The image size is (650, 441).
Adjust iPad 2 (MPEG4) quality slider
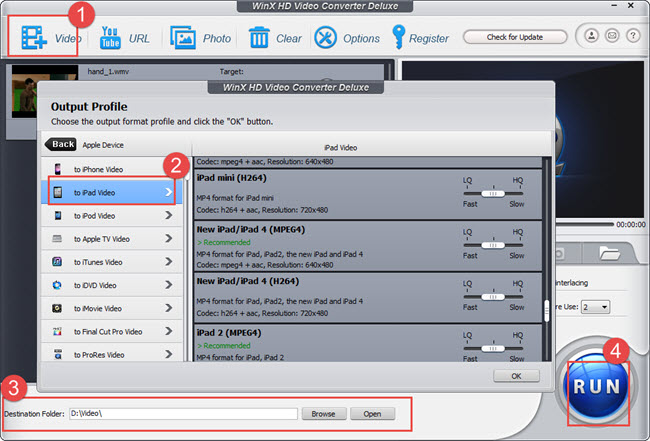[x=493, y=349]
